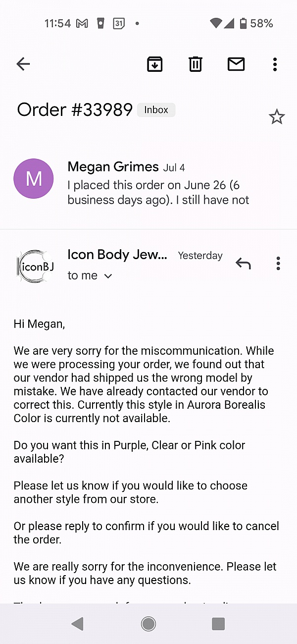The image size is (297, 644).
Task: Reply to Icon Body Jewelry message
Action: coord(243,264)
